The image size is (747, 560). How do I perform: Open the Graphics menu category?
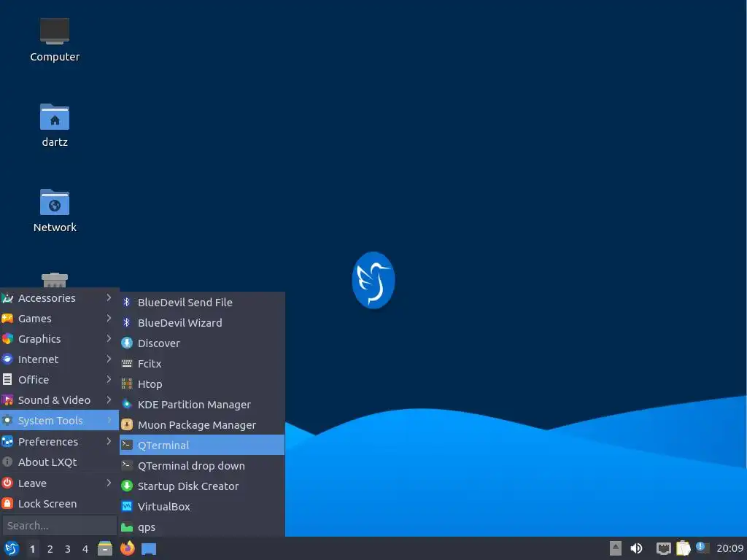coord(59,339)
